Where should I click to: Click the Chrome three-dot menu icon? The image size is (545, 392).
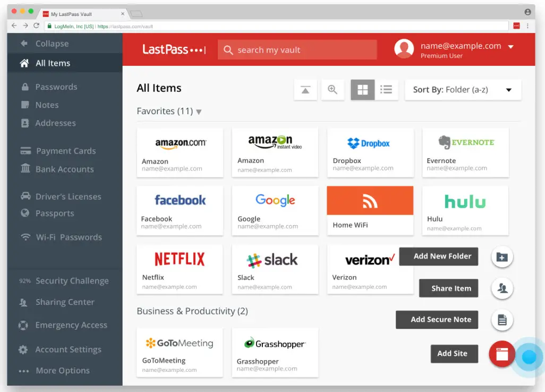pyautogui.click(x=527, y=25)
